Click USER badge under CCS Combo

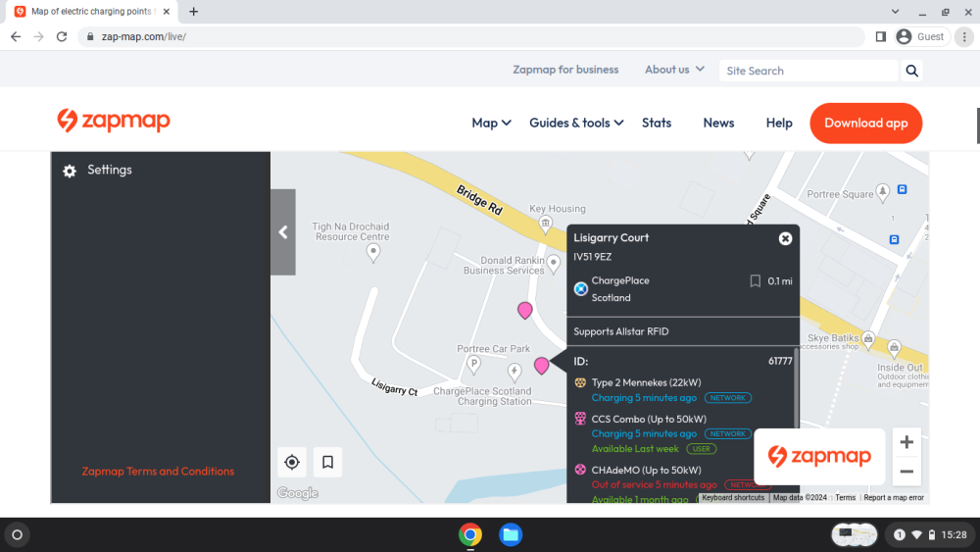click(702, 449)
